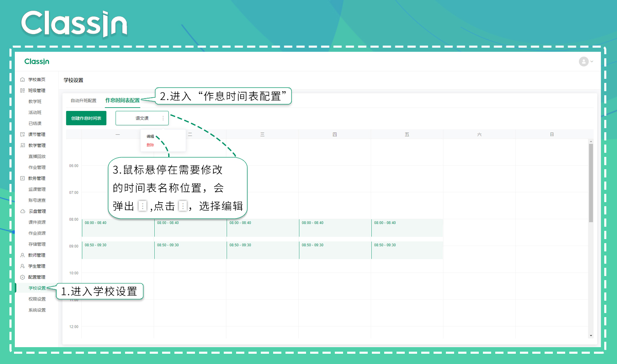The height and width of the screenshot is (364, 617).
Task: Open the 监课管理 sidebar item
Action: point(37,189)
